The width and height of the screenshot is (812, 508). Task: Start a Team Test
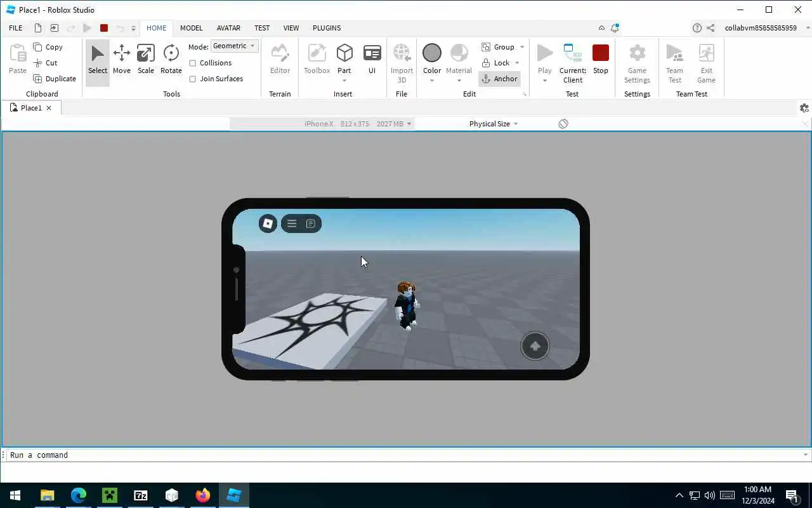[x=674, y=63]
